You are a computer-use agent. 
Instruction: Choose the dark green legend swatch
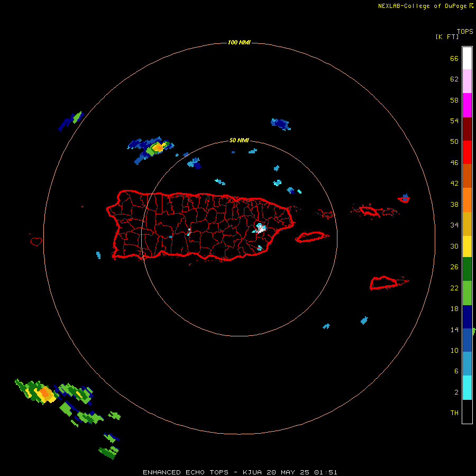click(467, 269)
